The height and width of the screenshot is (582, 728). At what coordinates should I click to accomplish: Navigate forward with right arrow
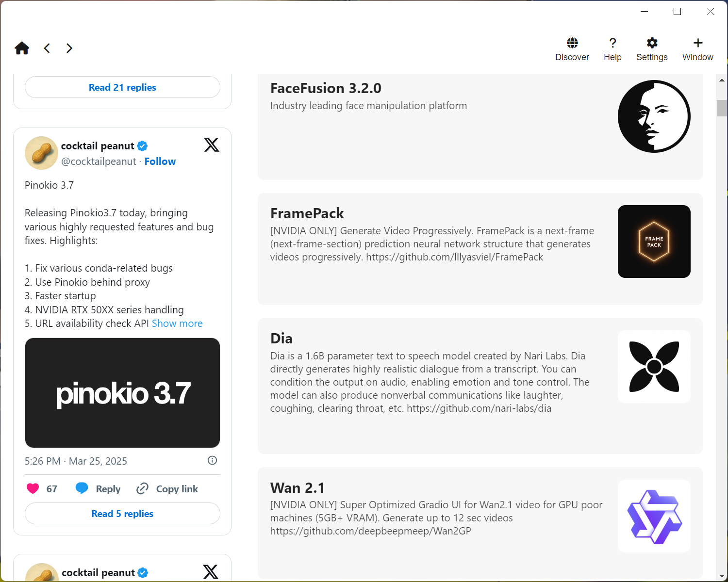click(69, 48)
